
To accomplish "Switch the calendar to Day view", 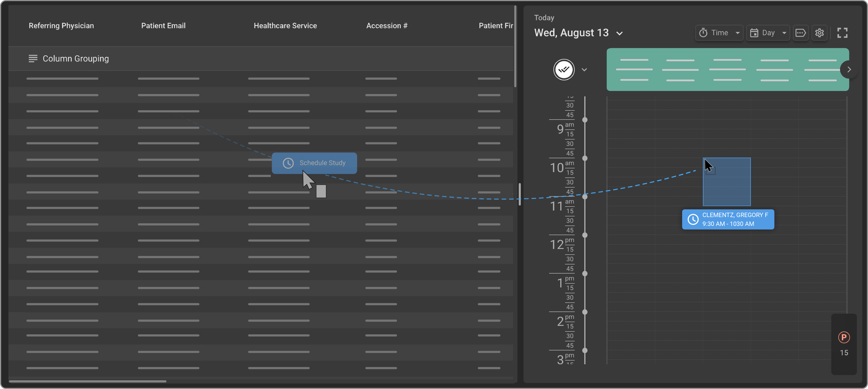I will [x=768, y=33].
